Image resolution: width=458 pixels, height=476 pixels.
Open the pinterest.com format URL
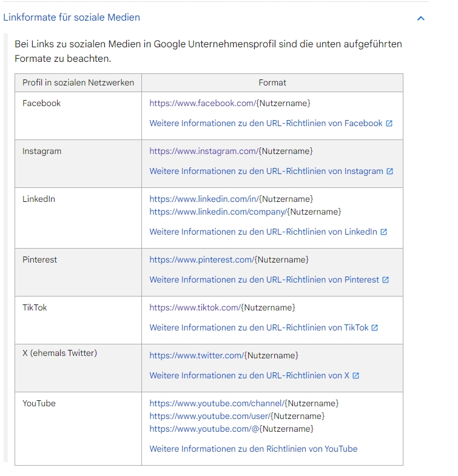pos(202,260)
